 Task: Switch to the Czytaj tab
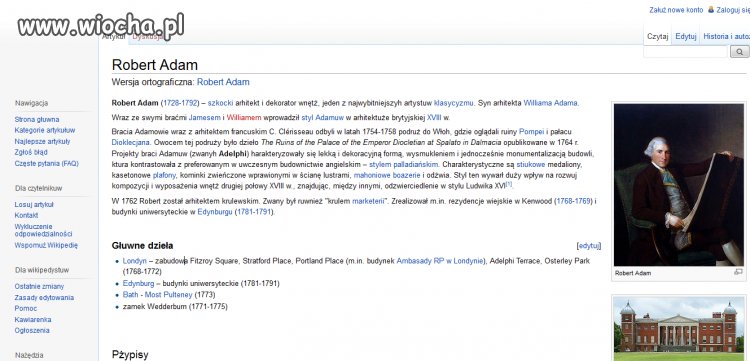(657, 37)
